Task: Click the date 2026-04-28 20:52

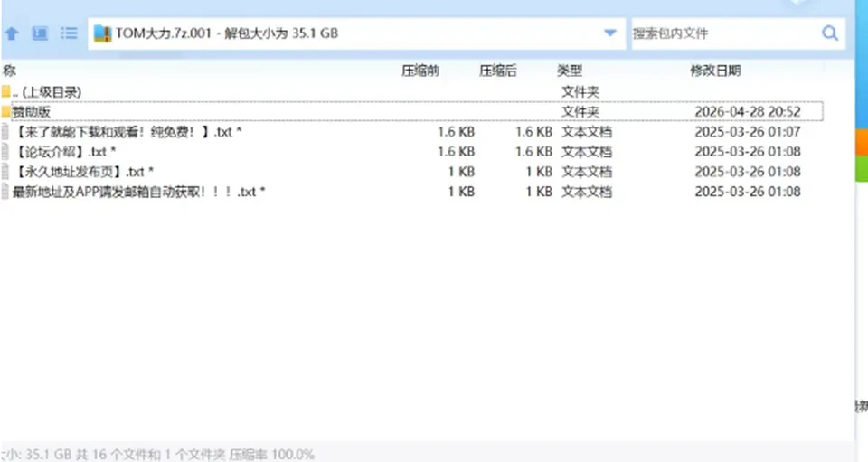Action: pyautogui.click(x=748, y=112)
